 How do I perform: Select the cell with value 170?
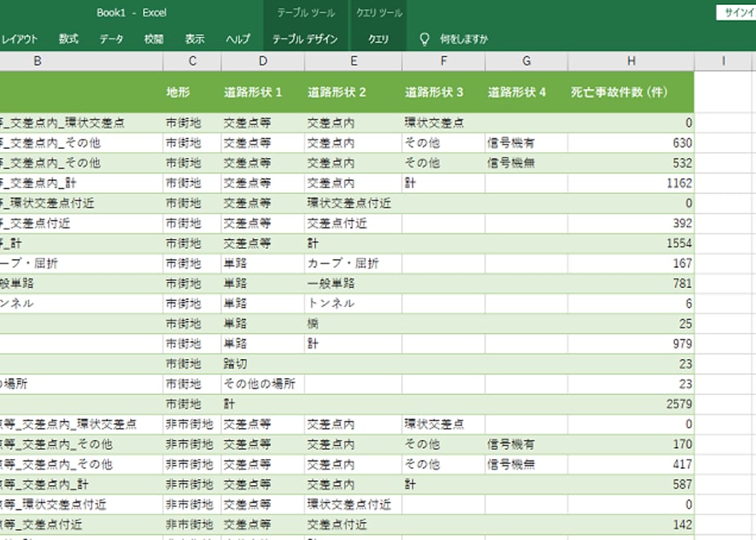click(x=631, y=444)
